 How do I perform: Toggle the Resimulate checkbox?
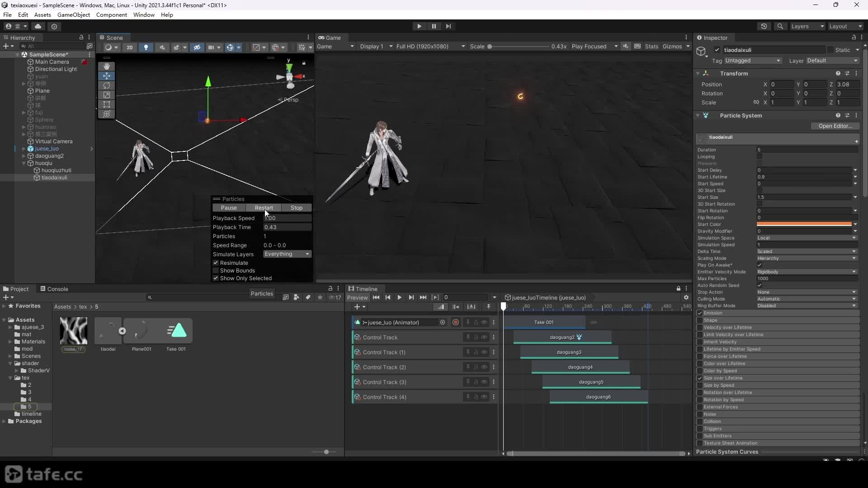point(216,263)
